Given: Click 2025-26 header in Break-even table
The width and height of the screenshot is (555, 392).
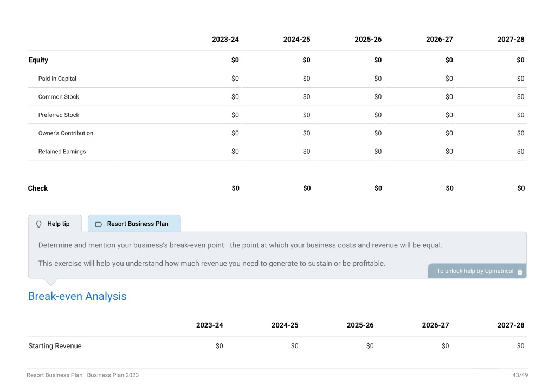Looking at the screenshot, I should point(360,325).
